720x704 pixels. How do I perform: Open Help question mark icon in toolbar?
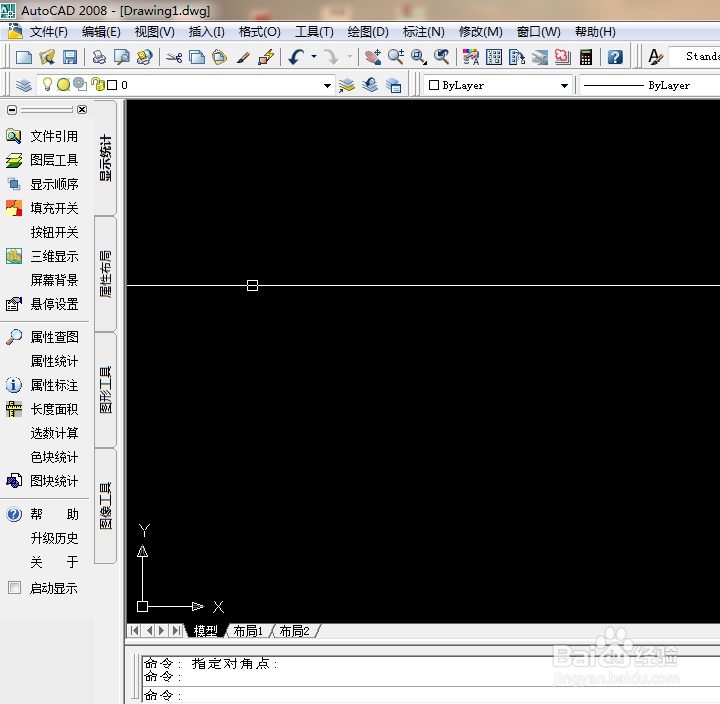(615, 57)
